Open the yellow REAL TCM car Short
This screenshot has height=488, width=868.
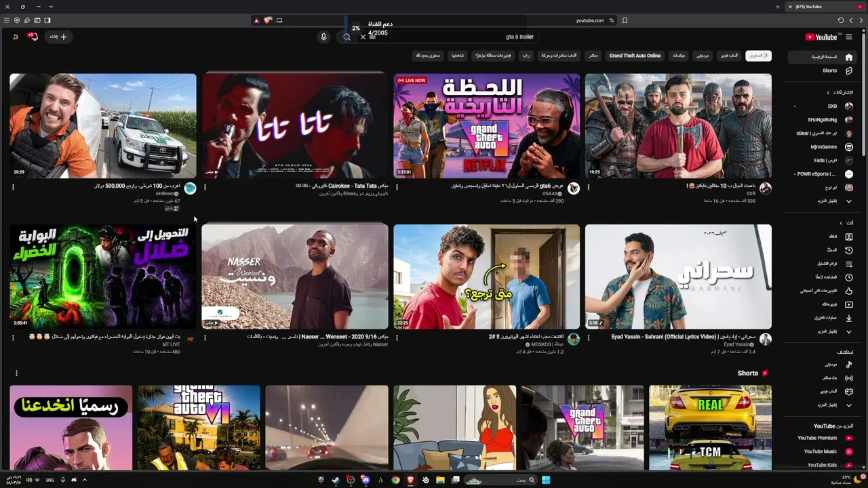coord(710,428)
